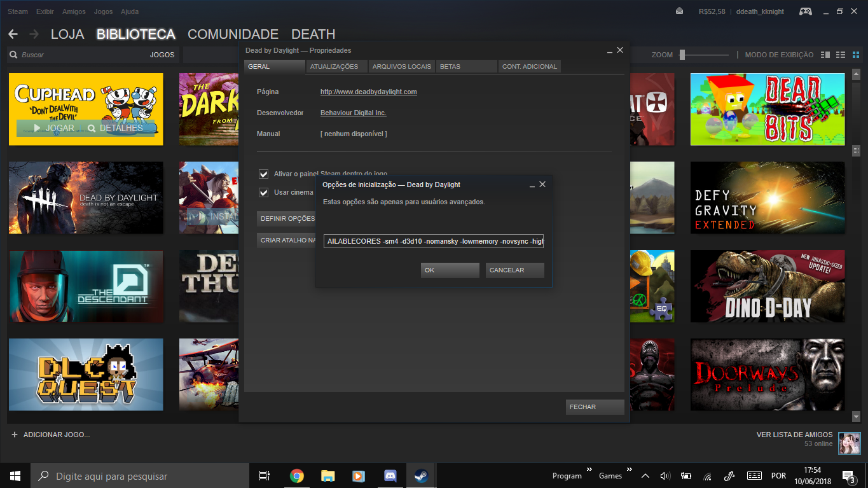This screenshot has width=868, height=488.
Task: Open the pen workspace tray icon
Action: (x=729, y=476)
